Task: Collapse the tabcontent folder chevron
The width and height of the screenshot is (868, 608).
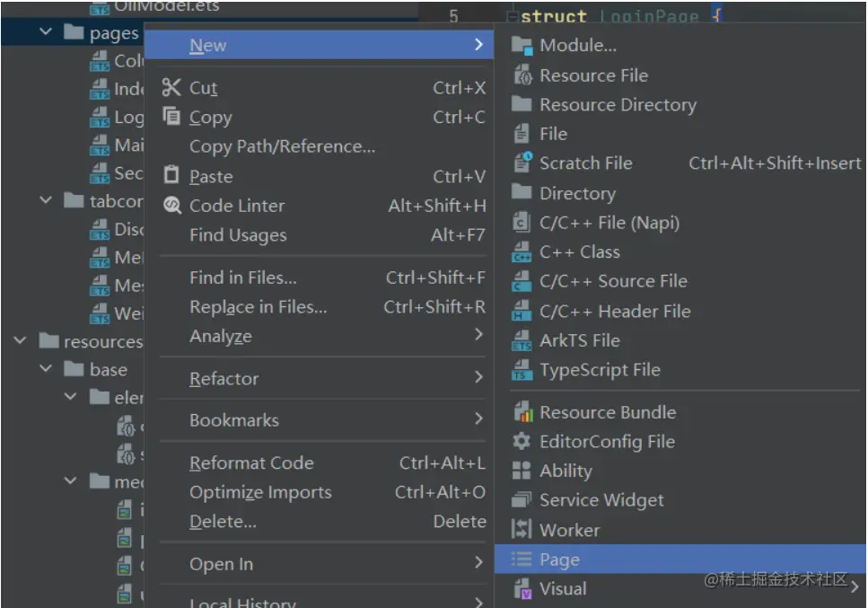Action: (46, 201)
